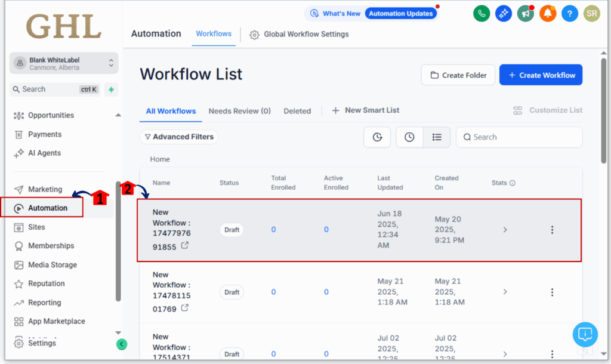
Task: Expand stats chevron for the Jul 02 workflow
Action: click(505, 354)
